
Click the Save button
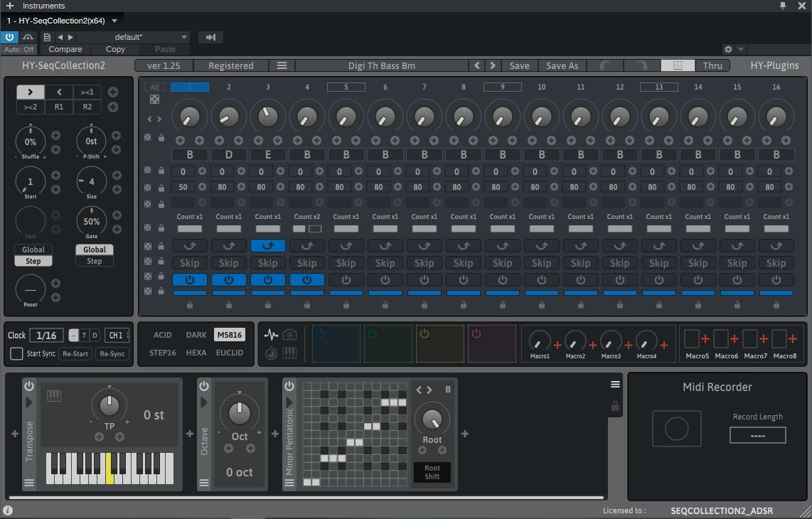pyautogui.click(x=519, y=66)
